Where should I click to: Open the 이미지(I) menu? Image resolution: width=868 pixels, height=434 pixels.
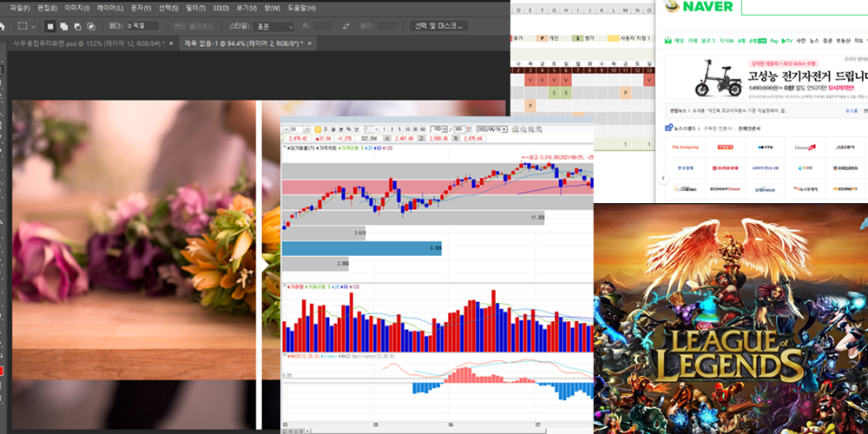[77, 9]
